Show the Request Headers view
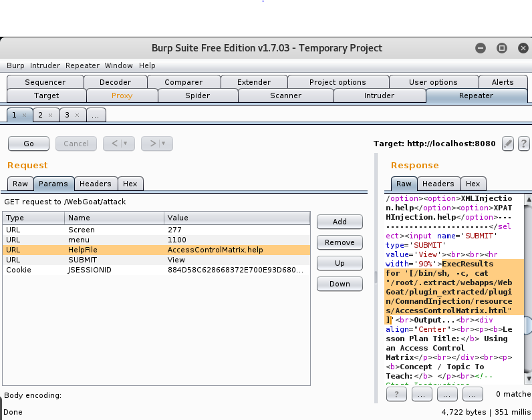This screenshot has height=420, width=532. coord(96,184)
